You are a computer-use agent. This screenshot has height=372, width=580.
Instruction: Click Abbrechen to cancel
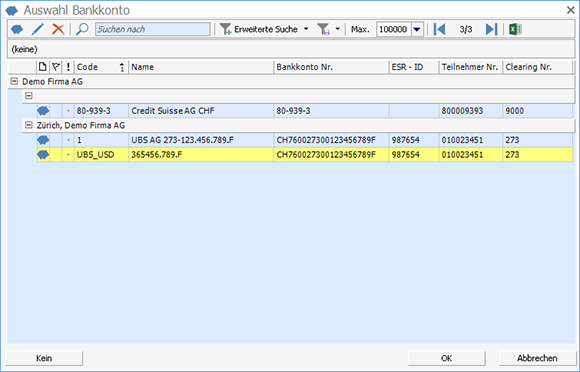[537, 358]
